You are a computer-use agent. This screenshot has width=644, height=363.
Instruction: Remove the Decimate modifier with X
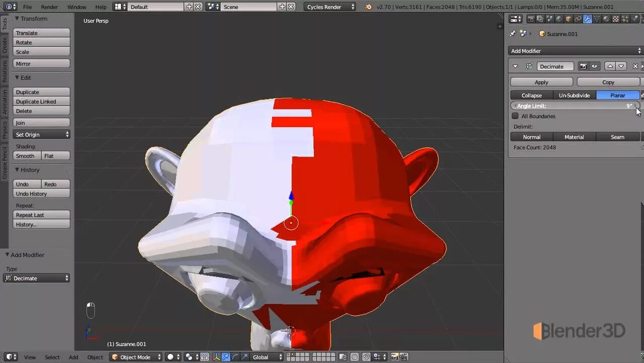(x=635, y=66)
